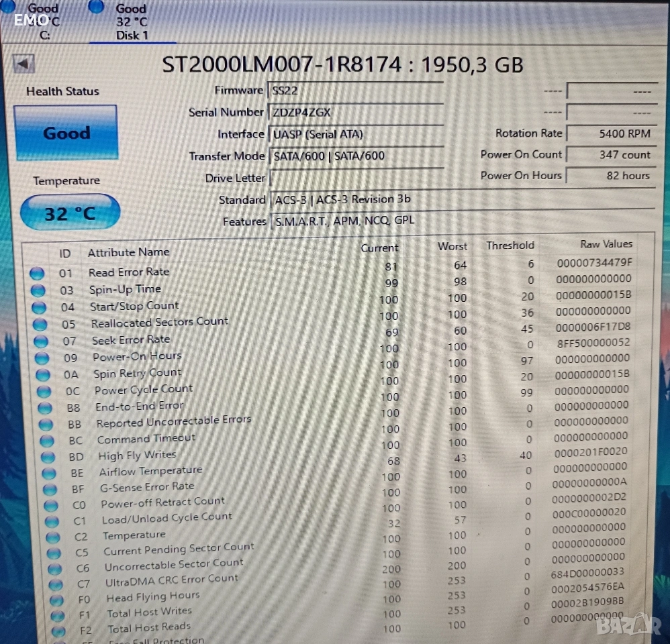Select the Current Pending Sector Count name
Image resolution: width=670 pixels, height=644 pixels.
tap(179, 549)
